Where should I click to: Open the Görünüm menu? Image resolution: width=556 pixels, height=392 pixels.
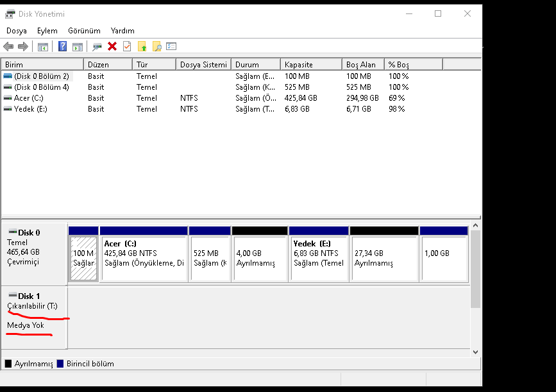[x=85, y=31]
